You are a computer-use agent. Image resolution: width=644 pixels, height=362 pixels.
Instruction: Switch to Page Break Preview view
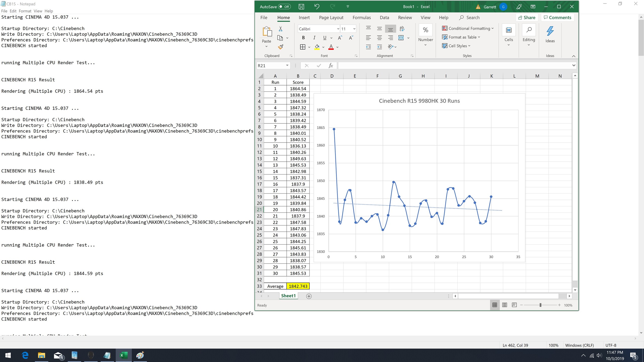[x=514, y=305]
